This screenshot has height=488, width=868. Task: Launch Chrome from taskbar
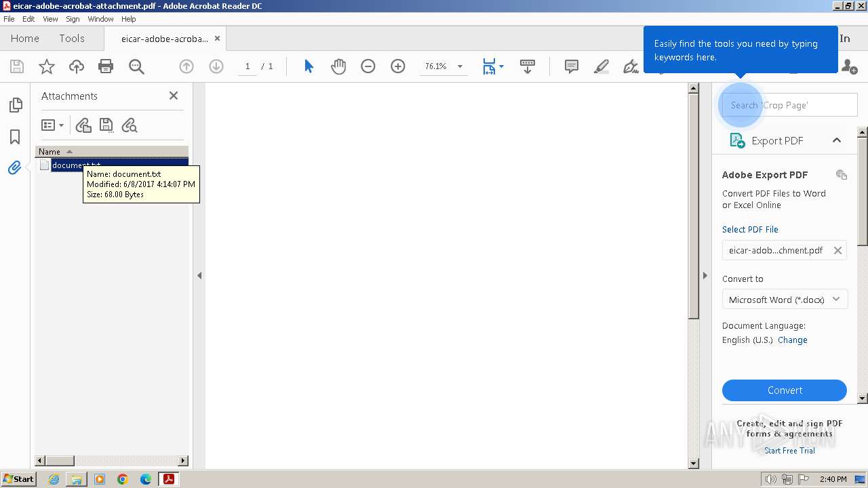coord(123,479)
